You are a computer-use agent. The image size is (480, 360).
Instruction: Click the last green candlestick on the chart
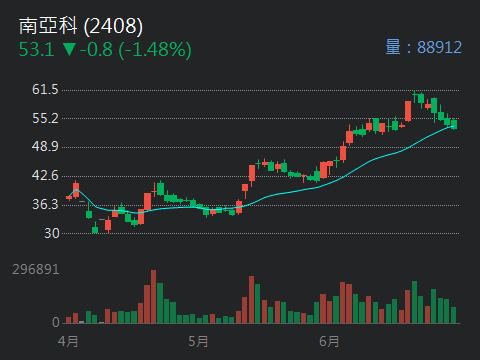click(454, 124)
